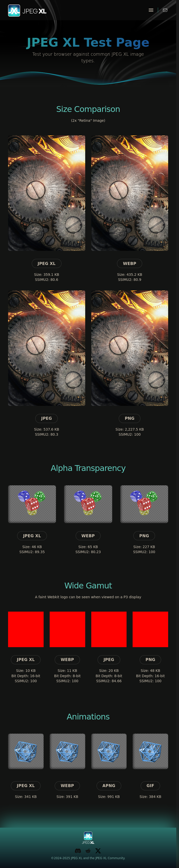
Task: Click the envelope contact icon
Action: (165, 10)
